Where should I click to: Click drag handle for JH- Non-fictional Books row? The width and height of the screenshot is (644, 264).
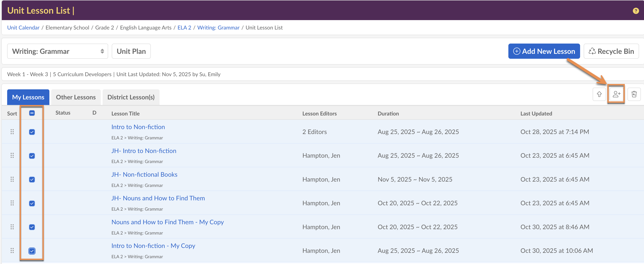click(x=12, y=179)
